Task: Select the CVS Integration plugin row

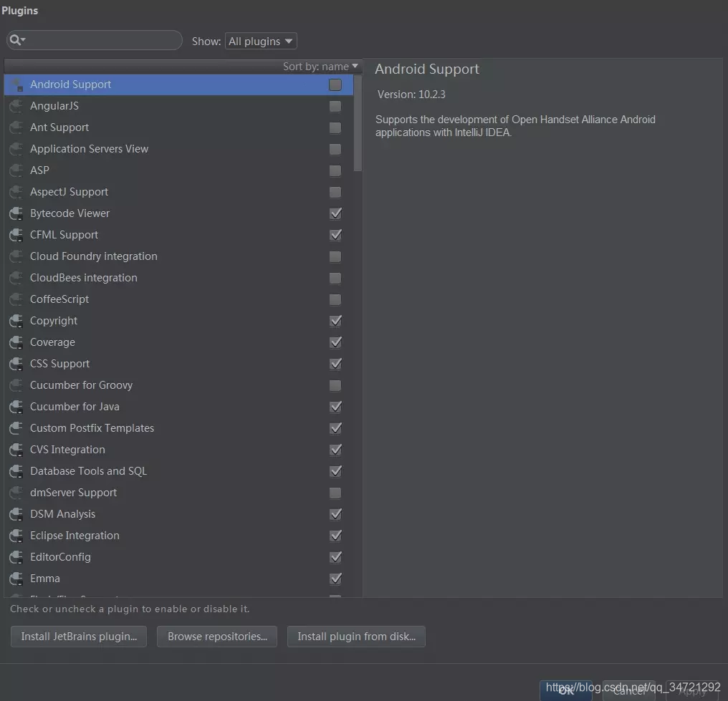Action: click(x=178, y=450)
